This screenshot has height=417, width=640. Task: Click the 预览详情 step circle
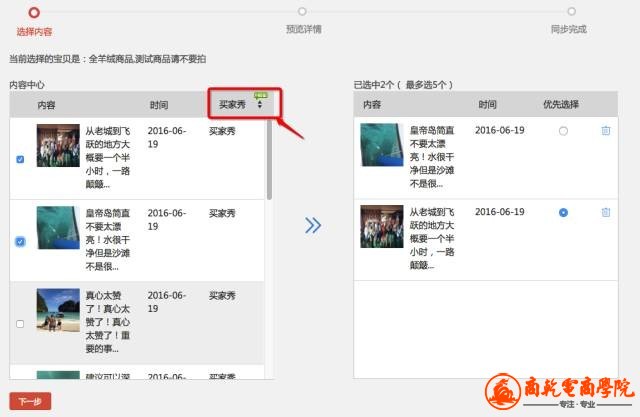pyautogui.click(x=303, y=12)
